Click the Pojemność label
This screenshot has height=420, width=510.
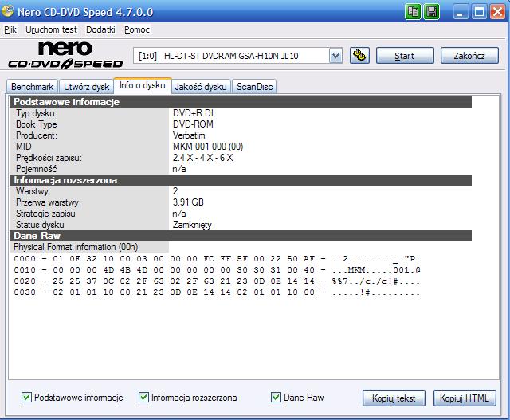click(x=37, y=169)
